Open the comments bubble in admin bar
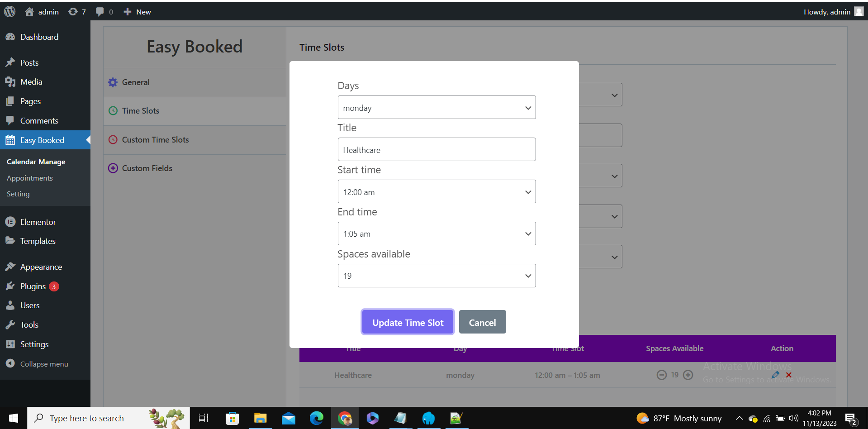This screenshot has height=429, width=868. (x=104, y=12)
